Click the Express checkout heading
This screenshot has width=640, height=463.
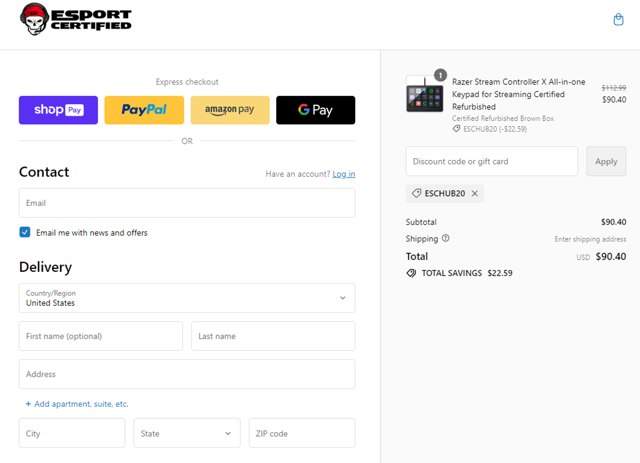(187, 82)
